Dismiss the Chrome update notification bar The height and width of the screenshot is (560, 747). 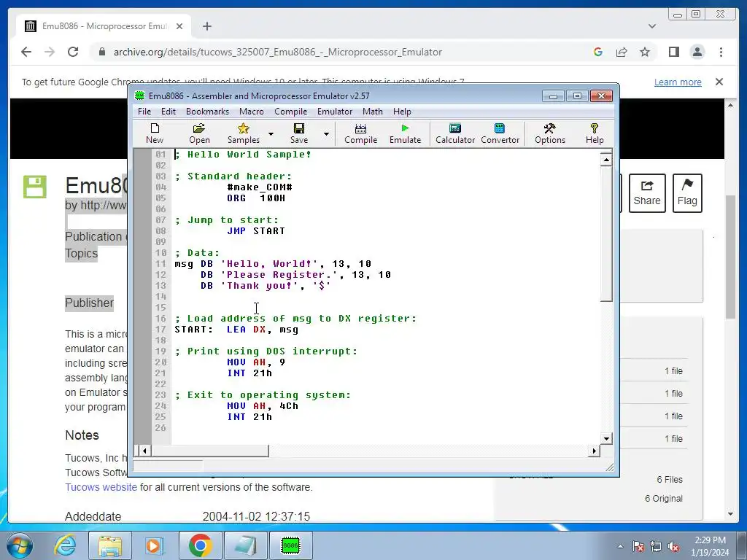pos(719,82)
